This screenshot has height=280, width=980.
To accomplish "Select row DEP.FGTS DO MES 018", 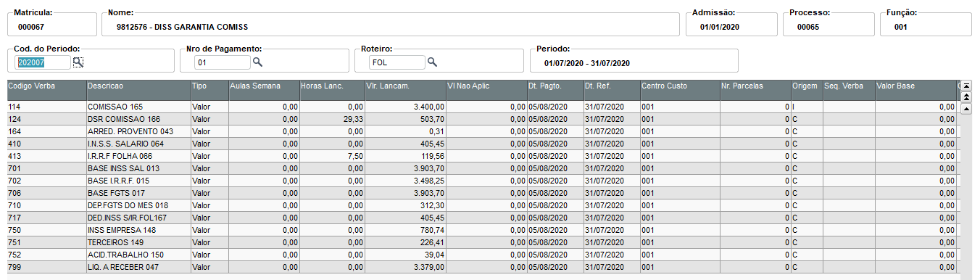I will [x=483, y=205].
